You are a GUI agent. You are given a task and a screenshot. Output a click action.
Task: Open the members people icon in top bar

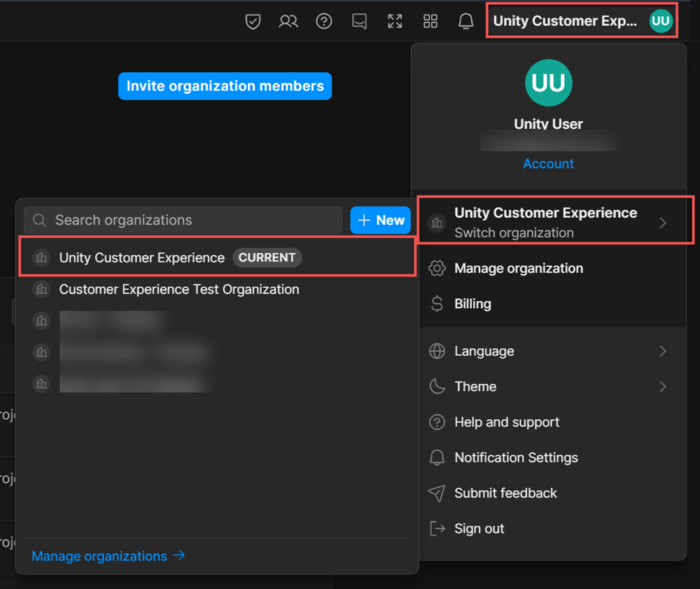pyautogui.click(x=288, y=21)
